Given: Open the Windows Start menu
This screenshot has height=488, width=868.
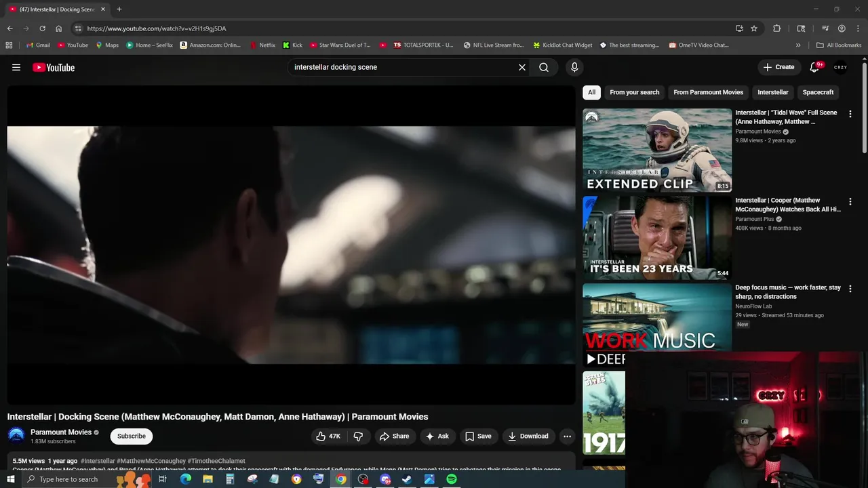Looking at the screenshot, I should click(10, 479).
